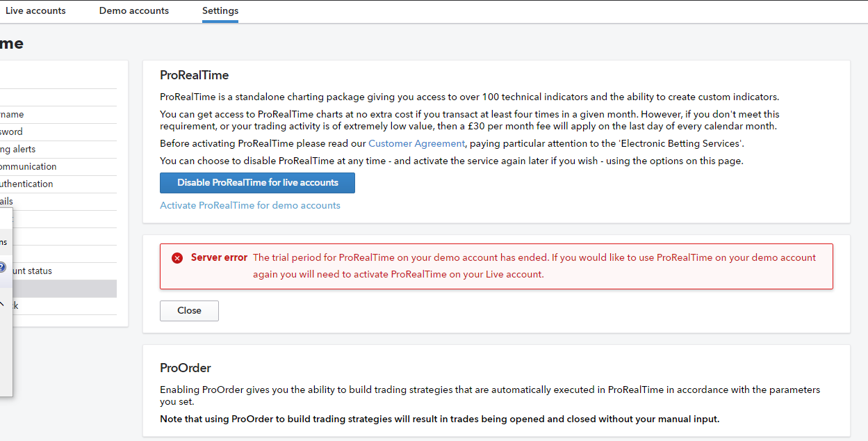Open the Customer Agreement link
This screenshot has width=868, height=441.
click(416, 143)
